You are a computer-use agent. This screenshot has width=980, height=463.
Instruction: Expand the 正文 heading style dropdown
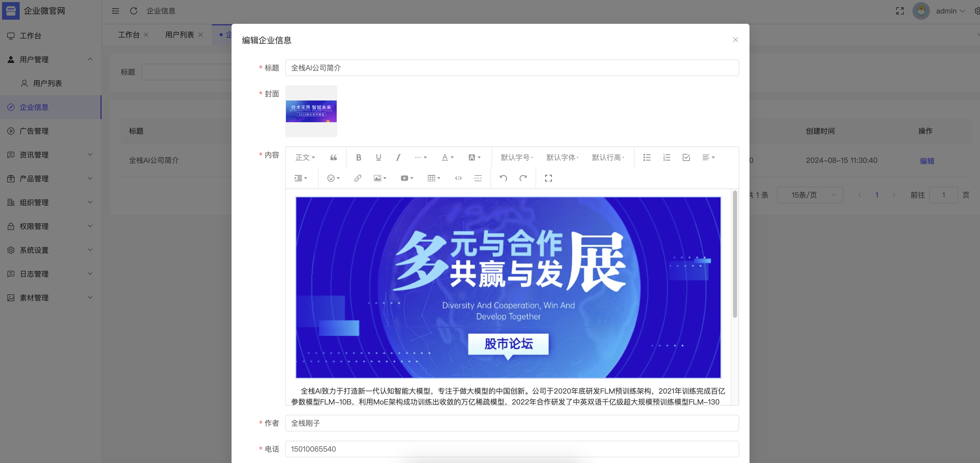click(x=305, y=157)
